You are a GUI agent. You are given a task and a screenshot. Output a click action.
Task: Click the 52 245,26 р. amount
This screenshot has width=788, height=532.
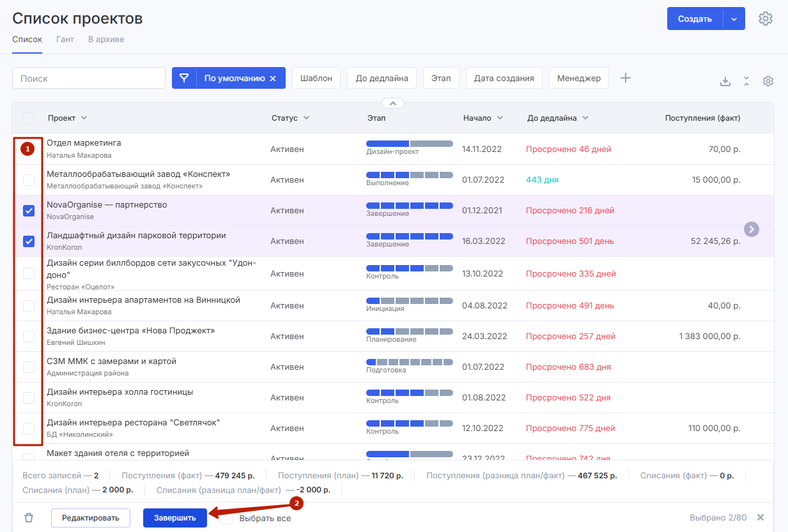point(716,241)
